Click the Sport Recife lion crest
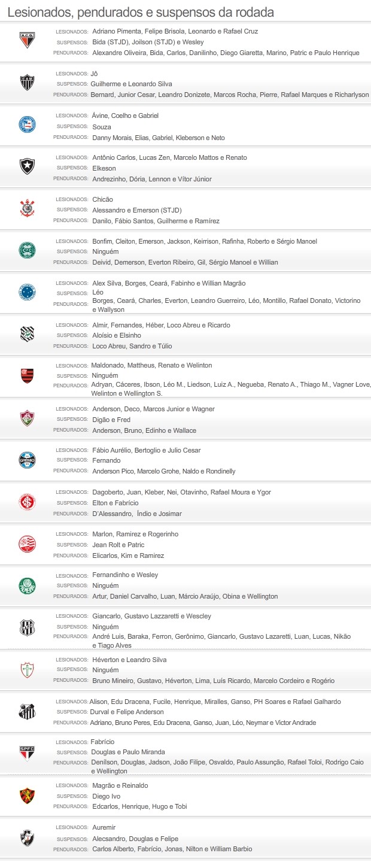The image size is (371, 868). pos(28,796)
